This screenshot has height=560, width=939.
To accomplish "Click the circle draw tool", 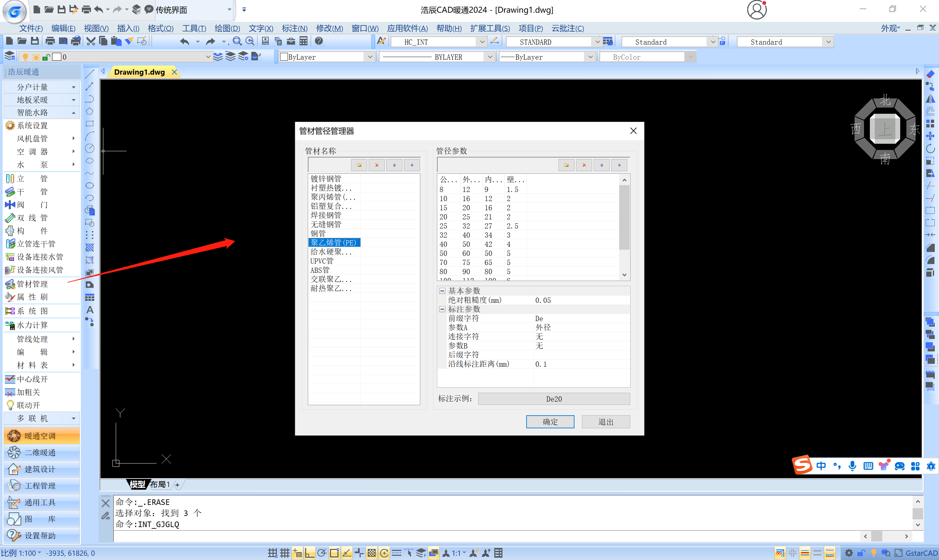I will 89,148.
